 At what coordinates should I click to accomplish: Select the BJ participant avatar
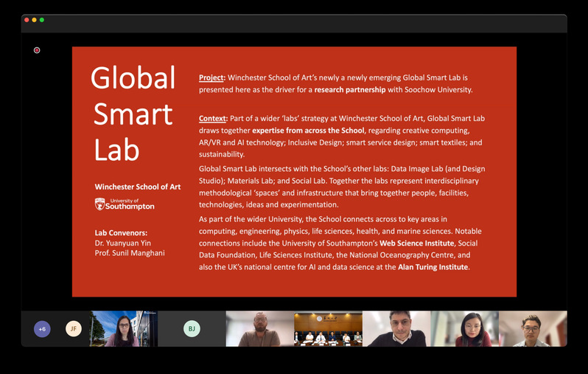192,329
